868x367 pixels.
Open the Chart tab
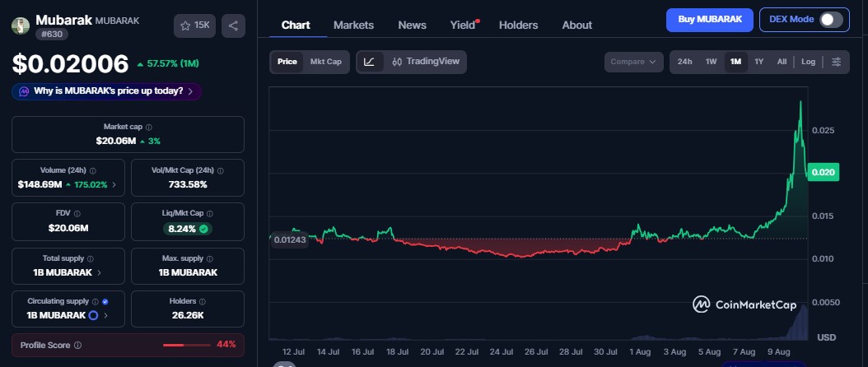(x=296, y=25)
